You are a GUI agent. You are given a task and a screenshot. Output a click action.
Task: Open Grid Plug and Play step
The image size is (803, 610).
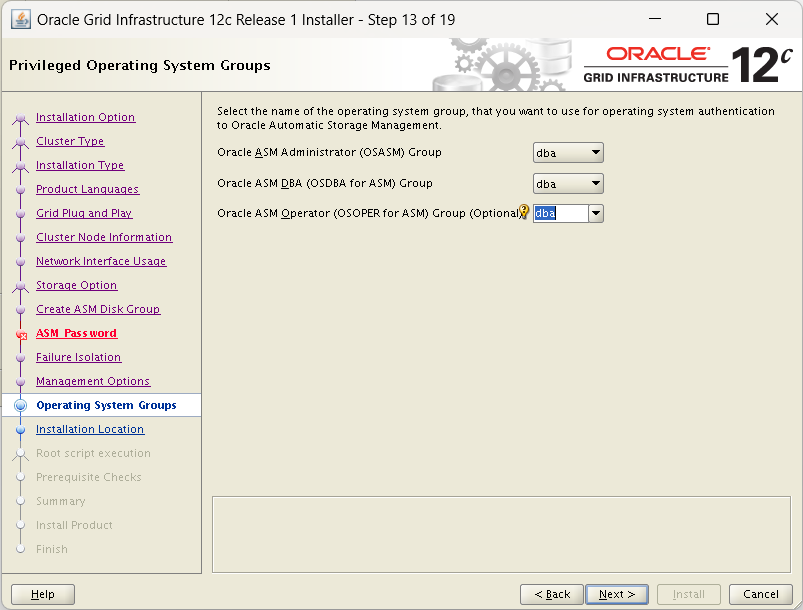[x=84, y=213]
